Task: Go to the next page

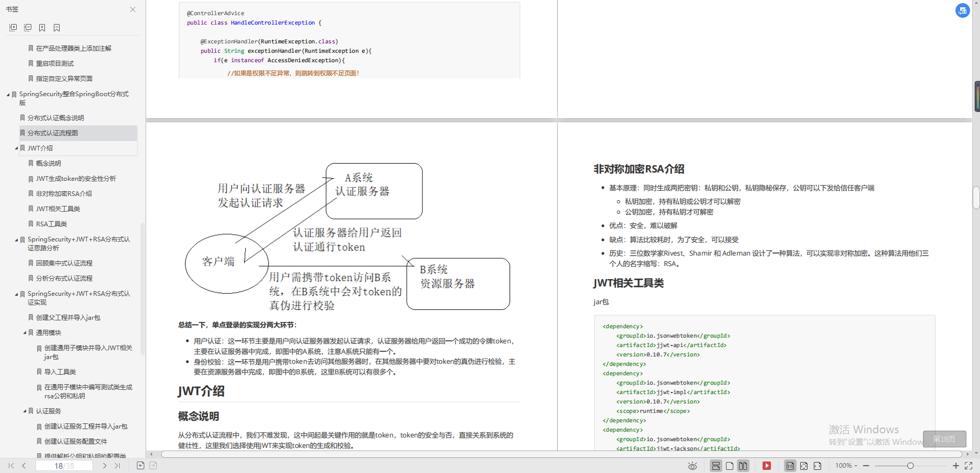Action: [105, 466]
